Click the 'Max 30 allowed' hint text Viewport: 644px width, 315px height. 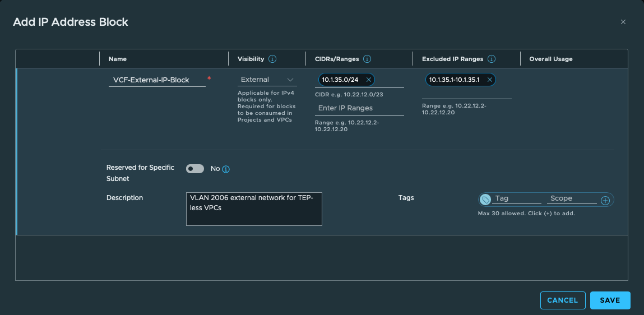[x=526, y=214]
